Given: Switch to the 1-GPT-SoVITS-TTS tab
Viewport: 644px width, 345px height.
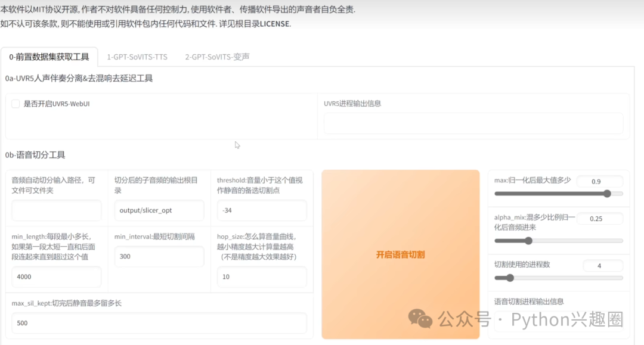Looking at the screenshot, I should coord(136,57).
